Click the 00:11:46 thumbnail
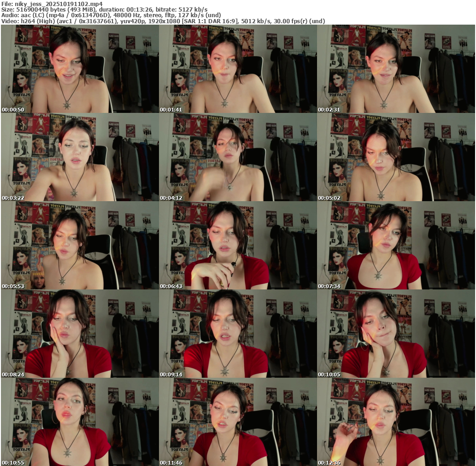 point(238,422)
